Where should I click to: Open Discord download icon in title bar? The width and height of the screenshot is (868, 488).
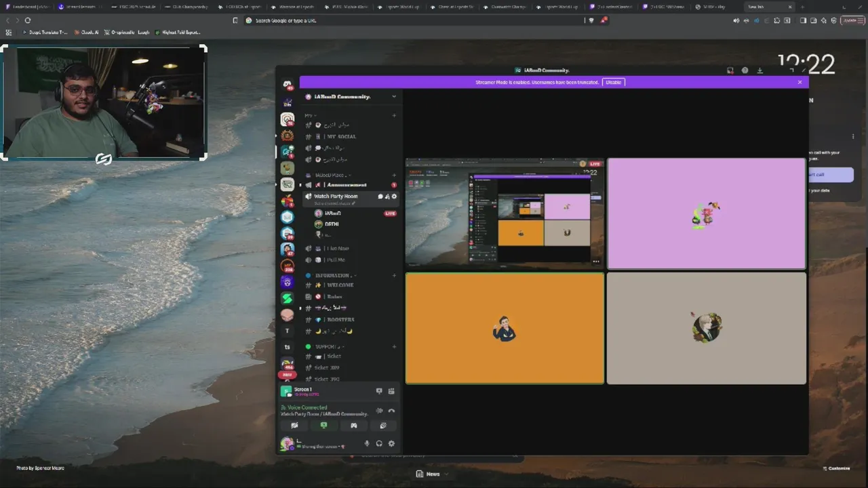[x=759, y=70]
